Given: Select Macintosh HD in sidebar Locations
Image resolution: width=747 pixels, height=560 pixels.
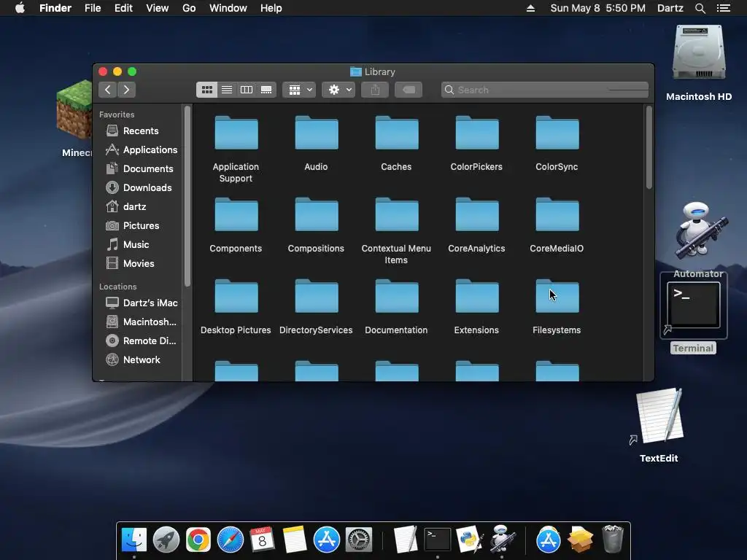Looking at the screenshot, I should click(142, 322).
